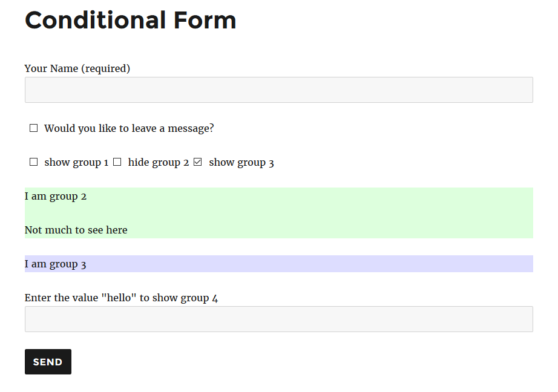The image size is (558, 392).
Task: Enable the 'show group 1' checkbox
Action: pos(33,162)
